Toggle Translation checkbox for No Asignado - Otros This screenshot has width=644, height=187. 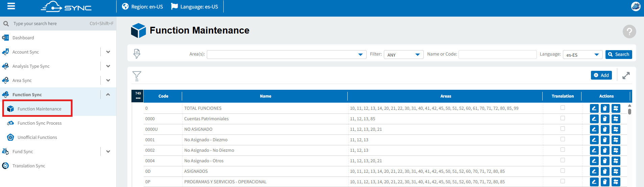click(563, 160)
